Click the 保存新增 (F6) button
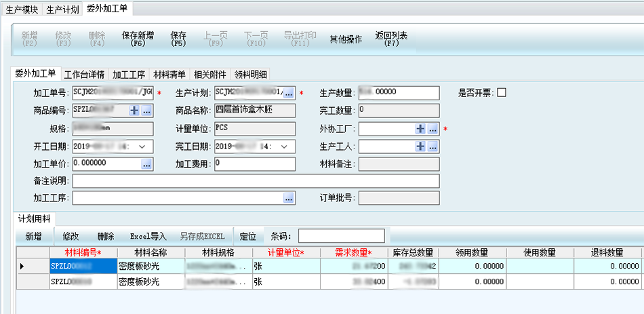The image size is (644, 314). 138,39
